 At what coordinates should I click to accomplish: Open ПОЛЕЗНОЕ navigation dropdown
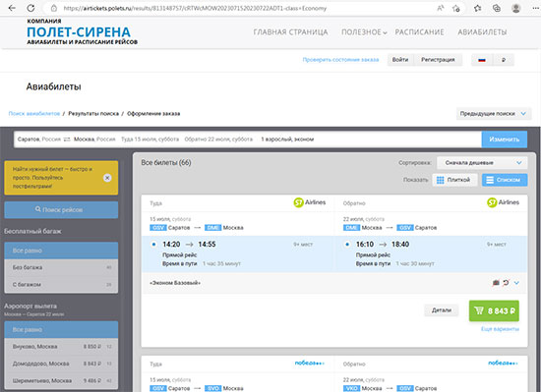coord(364,32)
